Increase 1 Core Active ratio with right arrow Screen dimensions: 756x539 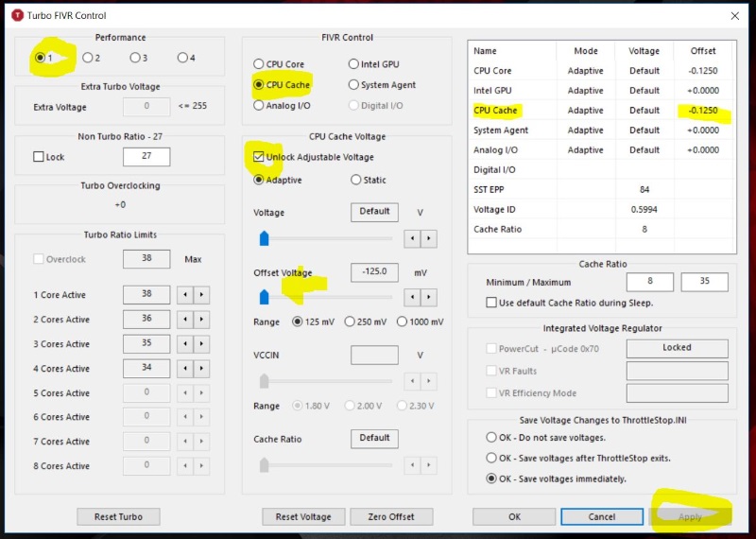point(201,295)
